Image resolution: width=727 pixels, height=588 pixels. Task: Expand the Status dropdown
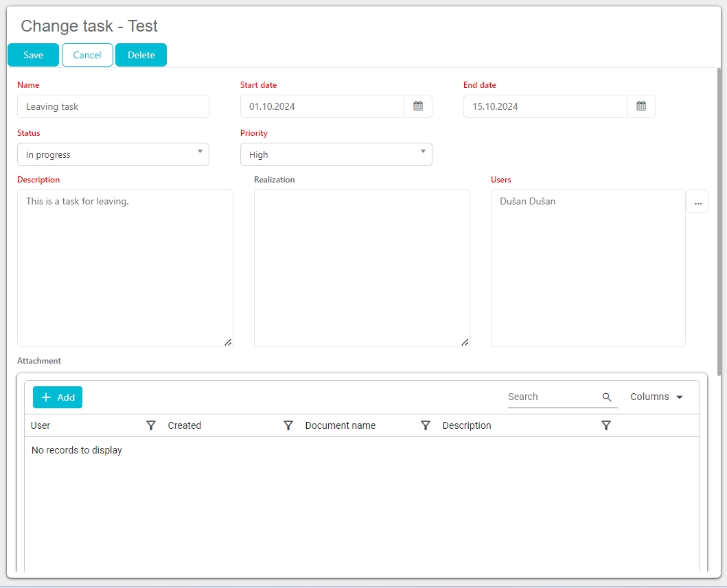pos(113,154)
